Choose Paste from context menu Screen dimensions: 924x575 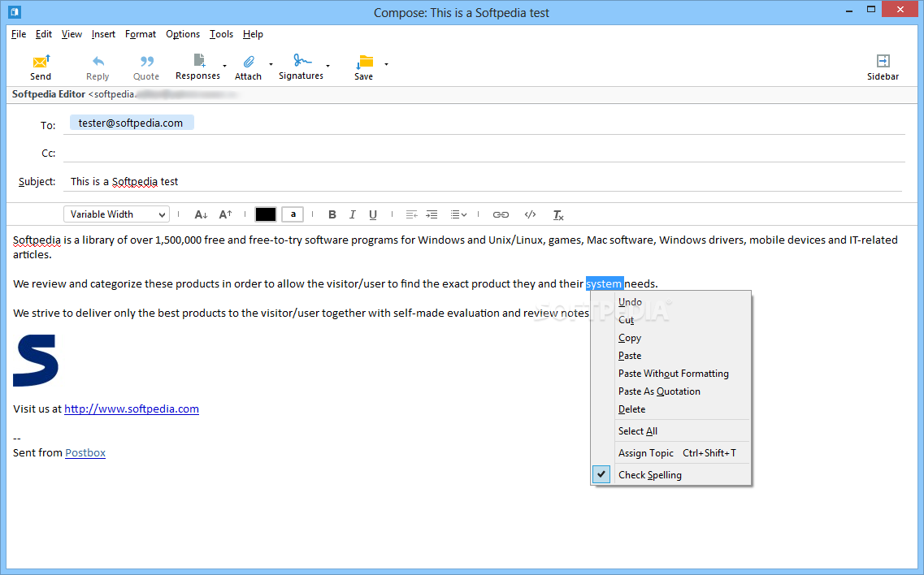pos(671,355)
